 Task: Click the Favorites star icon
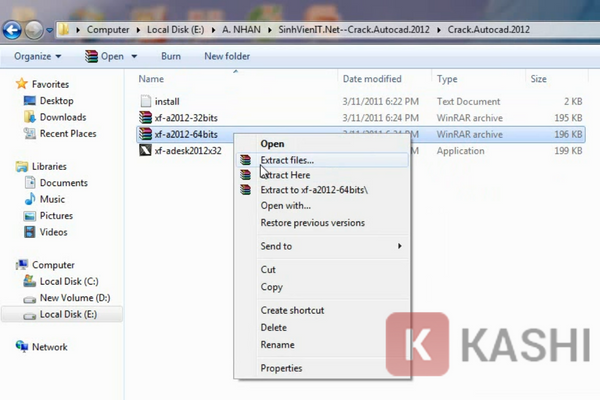21,84
